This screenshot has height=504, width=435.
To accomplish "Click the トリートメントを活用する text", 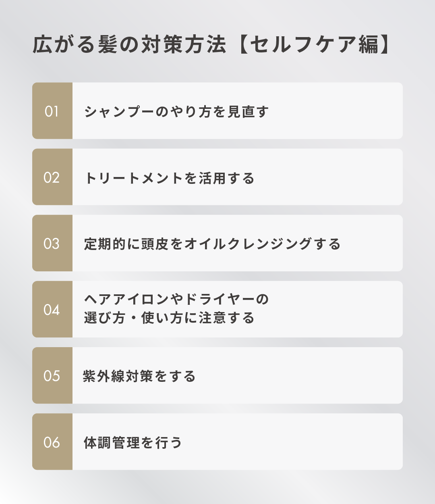I will point(170,178).
